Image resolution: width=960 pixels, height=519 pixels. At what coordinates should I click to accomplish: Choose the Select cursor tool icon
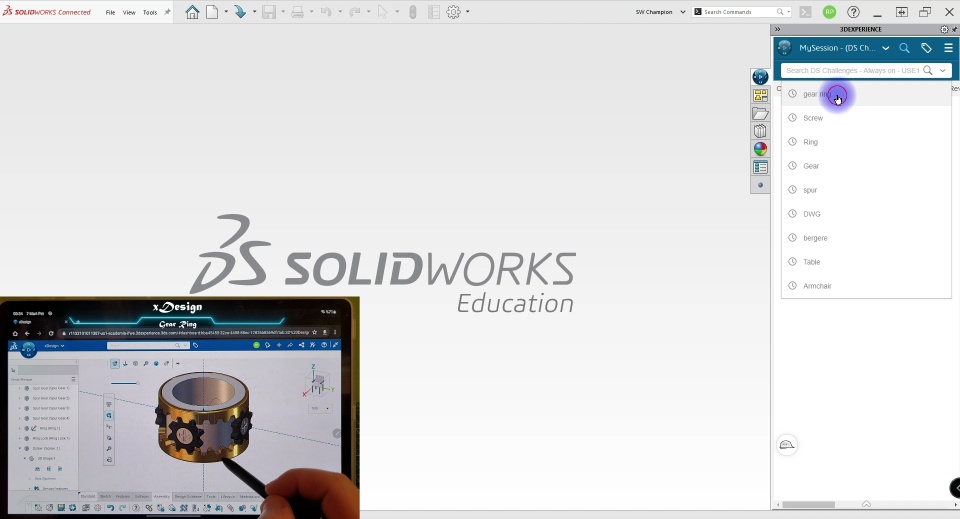(x=383, y=12)
